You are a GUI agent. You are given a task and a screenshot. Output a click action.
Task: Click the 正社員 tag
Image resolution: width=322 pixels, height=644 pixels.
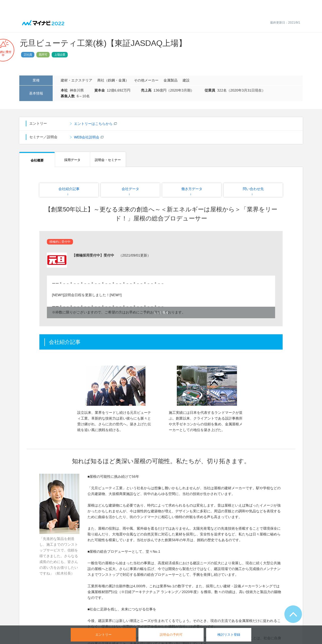tap(28, 55)
